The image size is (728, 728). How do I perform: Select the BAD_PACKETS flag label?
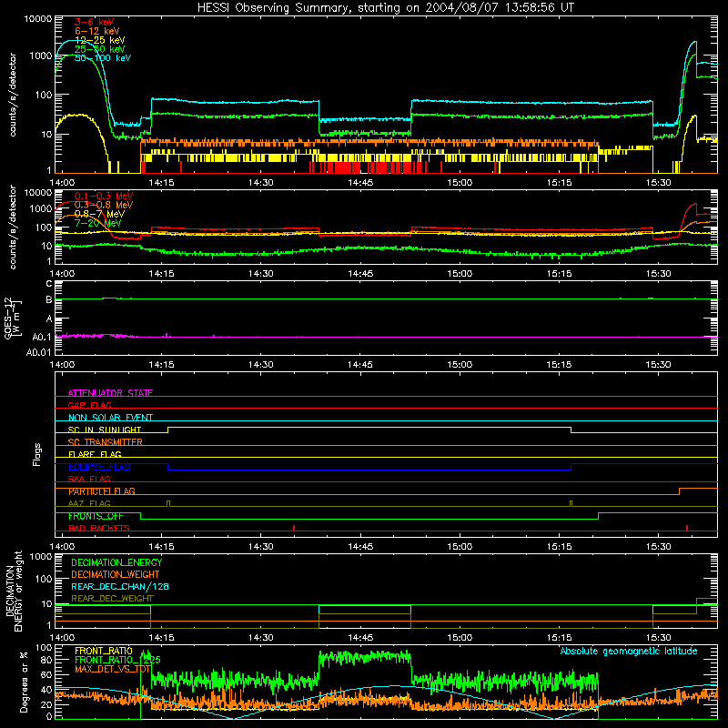coord(99,528)
